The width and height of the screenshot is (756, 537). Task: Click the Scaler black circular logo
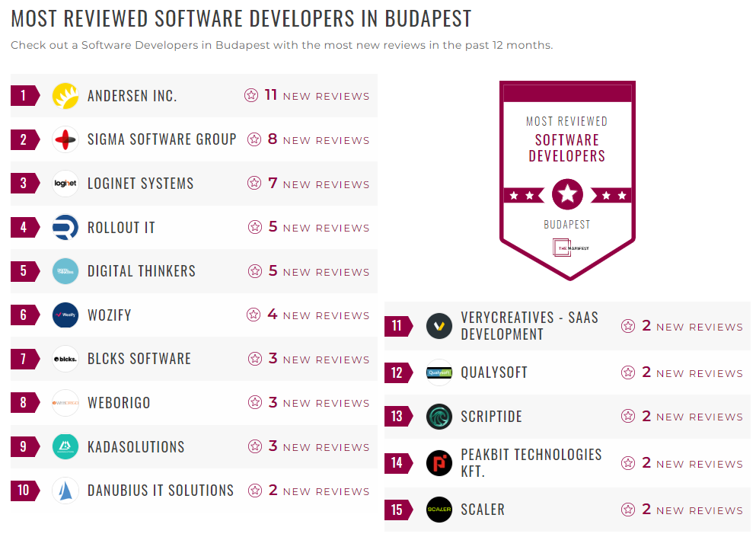[439, 510]
